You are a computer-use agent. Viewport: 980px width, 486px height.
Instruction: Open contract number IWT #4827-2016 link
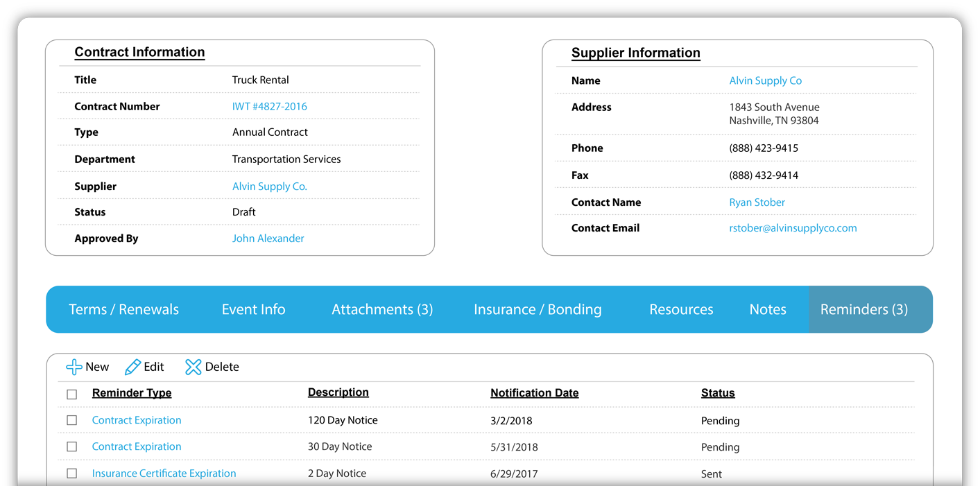[x=269, y=107]
